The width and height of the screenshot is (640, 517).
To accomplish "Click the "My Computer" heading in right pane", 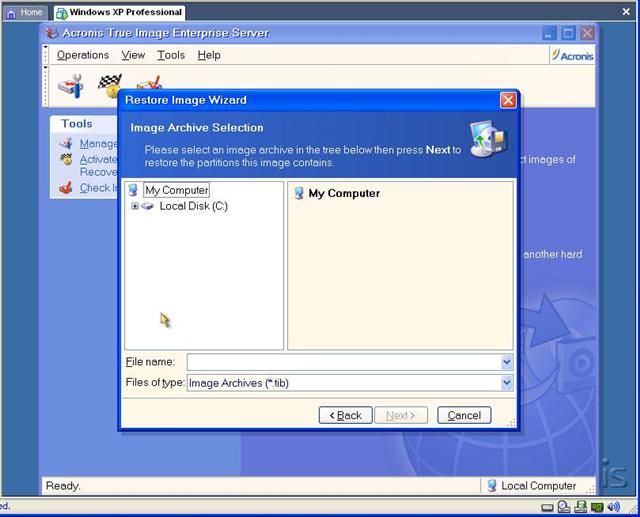I will (x=344, y=193).
